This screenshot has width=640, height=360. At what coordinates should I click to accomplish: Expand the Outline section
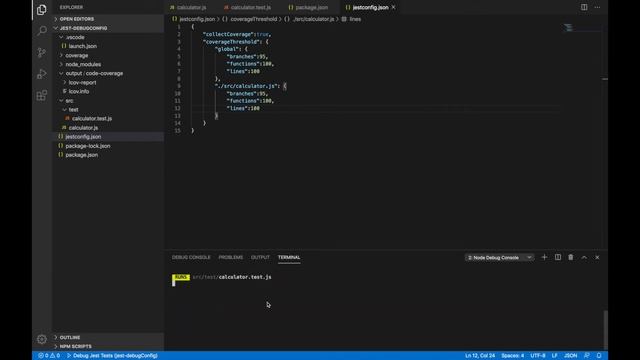pyautogui.click(x=108, y=338)
